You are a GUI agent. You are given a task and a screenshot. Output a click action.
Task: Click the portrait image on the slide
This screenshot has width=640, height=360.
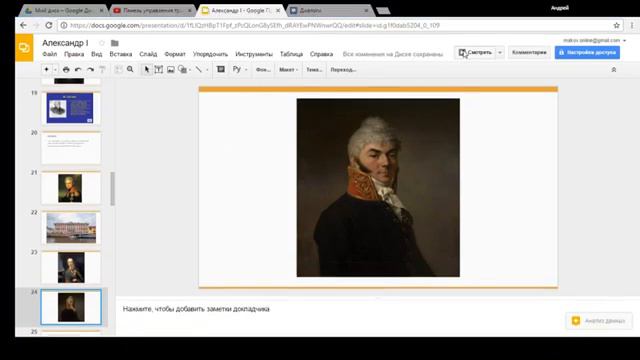[x=378, y=187]
